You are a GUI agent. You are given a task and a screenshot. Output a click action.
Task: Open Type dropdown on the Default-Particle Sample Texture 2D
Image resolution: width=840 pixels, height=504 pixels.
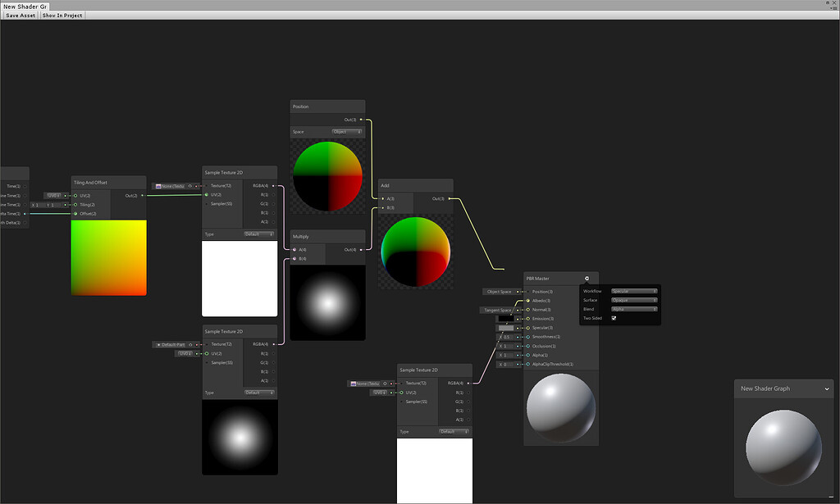[259, 393]
